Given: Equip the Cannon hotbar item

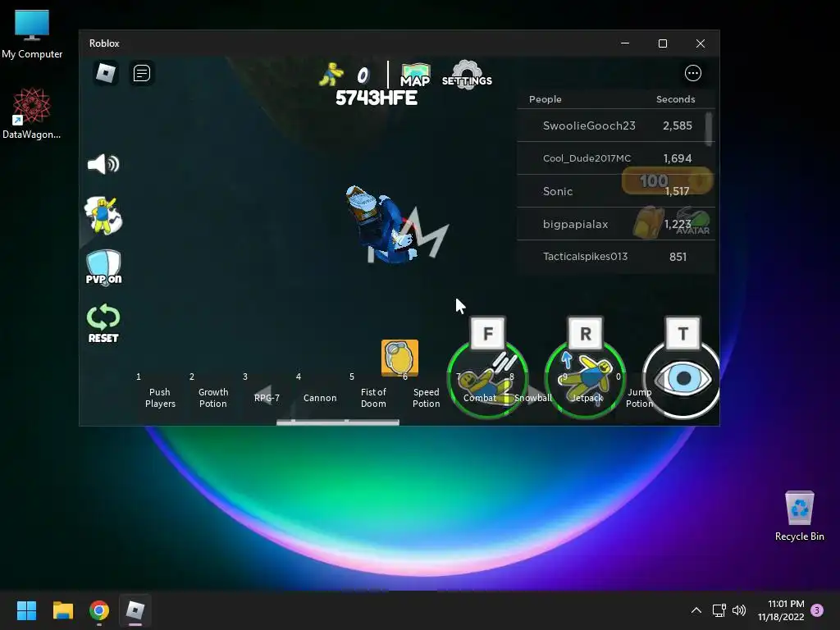Looking at the screenshot, I should pos(320,398).
